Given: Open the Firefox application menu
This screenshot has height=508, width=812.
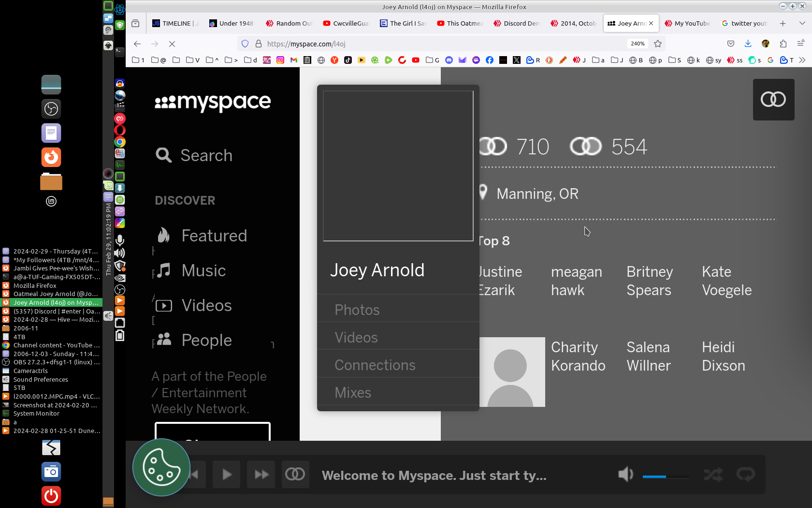Looking at the screenshot, I should (x=800, y=44).
